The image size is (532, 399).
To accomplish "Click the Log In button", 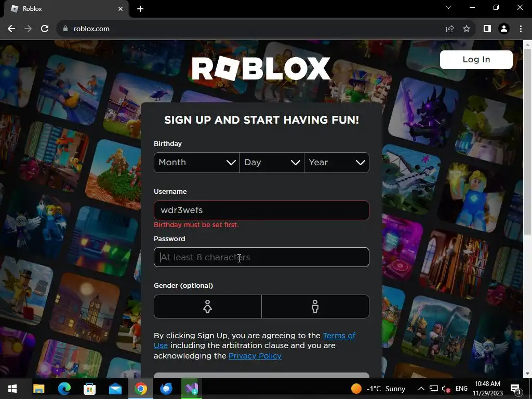I will tap(476, 59).
